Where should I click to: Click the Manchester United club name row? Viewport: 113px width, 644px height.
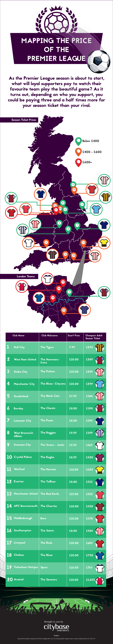[x=25, y=494]
